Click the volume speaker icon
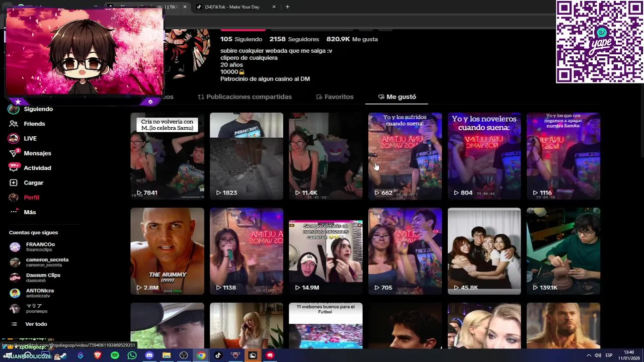The image size is (644, 362). pyautogui.click(x=598, y=355)
